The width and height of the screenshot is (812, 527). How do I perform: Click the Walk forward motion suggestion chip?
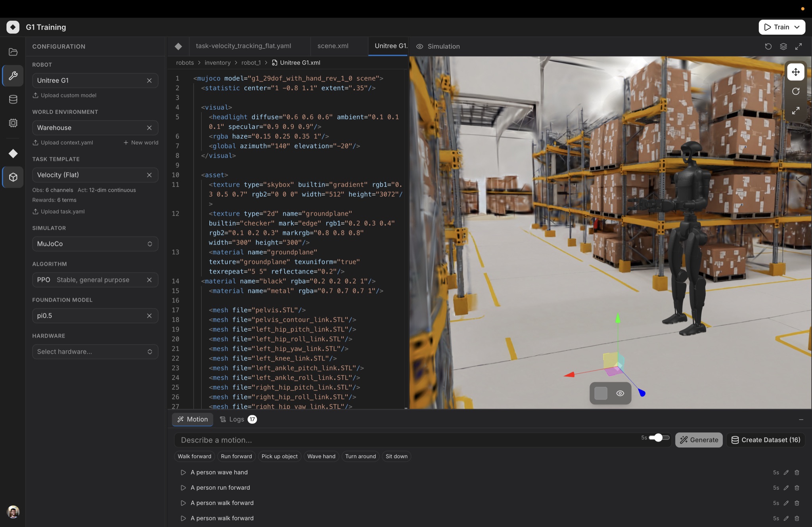tap(194, 456)
